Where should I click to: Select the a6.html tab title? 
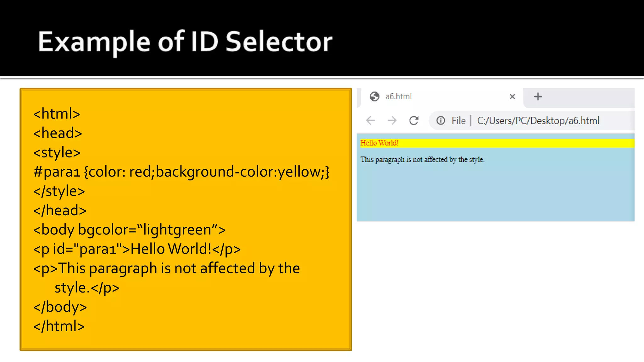pos(398,96)
